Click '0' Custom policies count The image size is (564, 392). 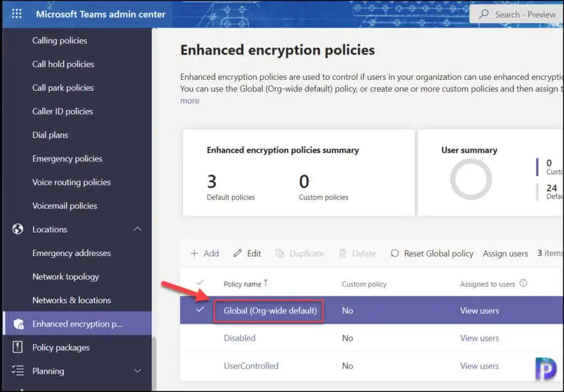tap(304, 181)
